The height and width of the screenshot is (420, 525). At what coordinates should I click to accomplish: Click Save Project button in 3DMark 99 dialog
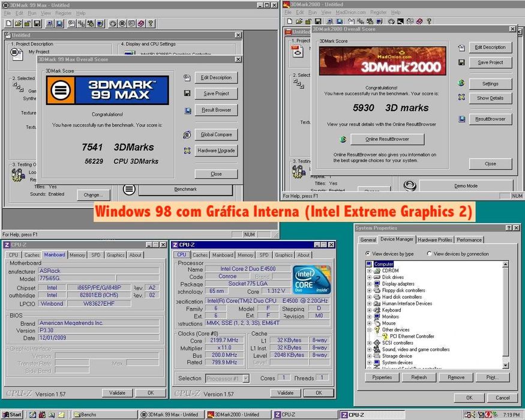(x=216, y=94)
